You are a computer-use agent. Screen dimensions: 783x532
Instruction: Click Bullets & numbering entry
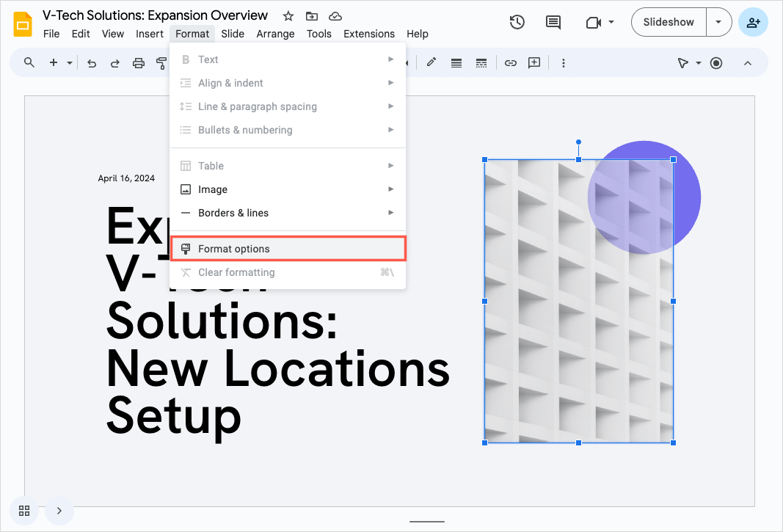(288, 130)
